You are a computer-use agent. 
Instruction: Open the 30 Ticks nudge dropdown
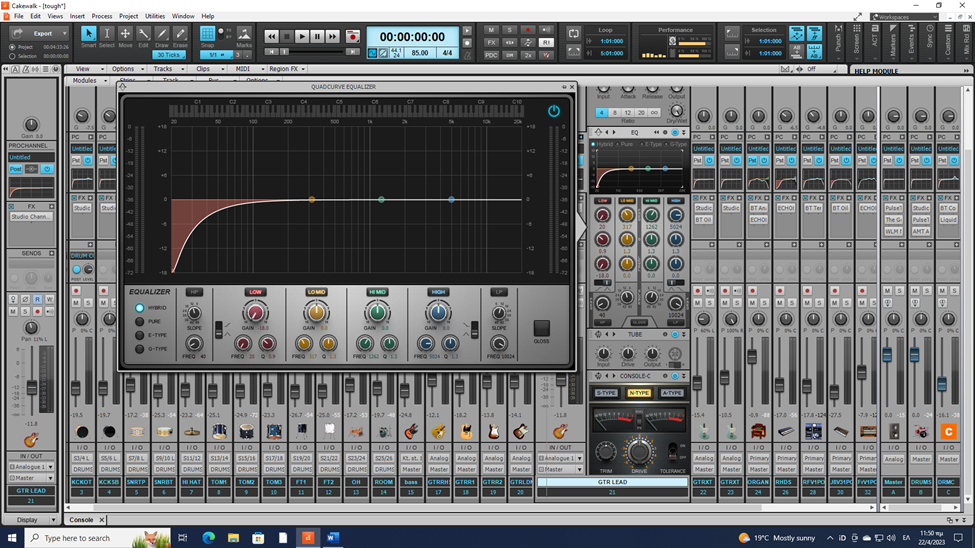[169, 55]
